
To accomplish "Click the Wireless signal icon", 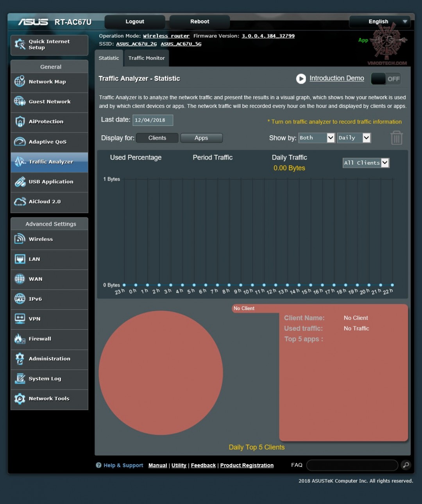I will click(20, 239).
